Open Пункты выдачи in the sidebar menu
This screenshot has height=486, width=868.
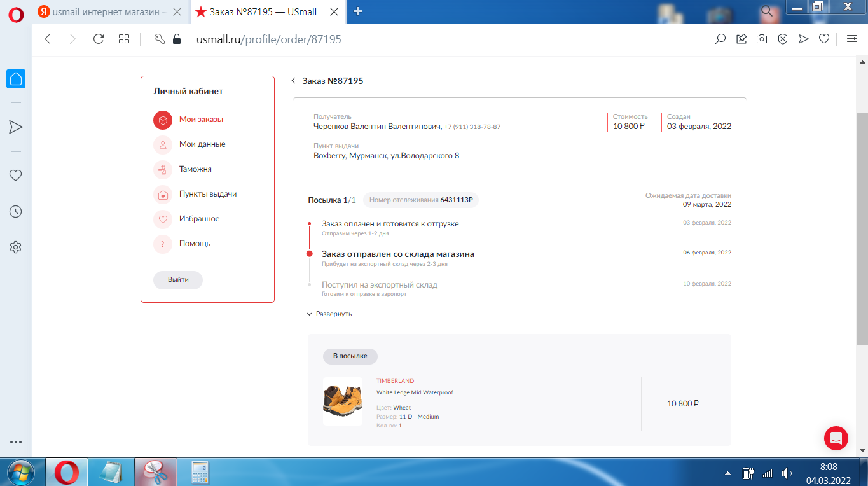tap(208, 194)
